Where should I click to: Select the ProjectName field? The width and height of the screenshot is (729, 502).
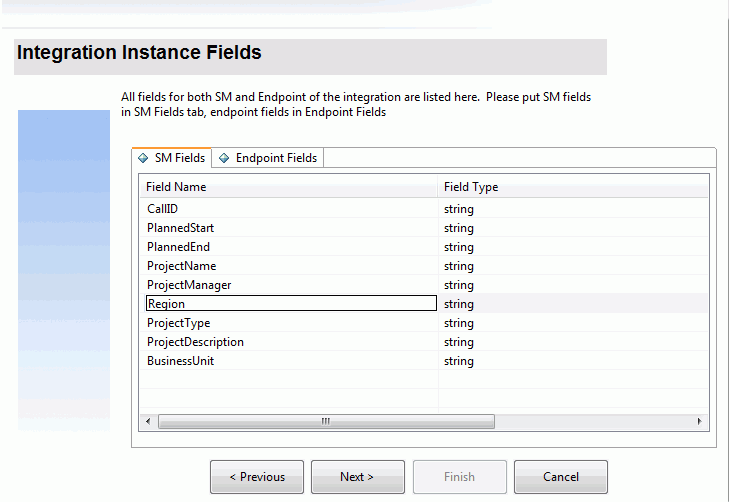coord(181,266)
